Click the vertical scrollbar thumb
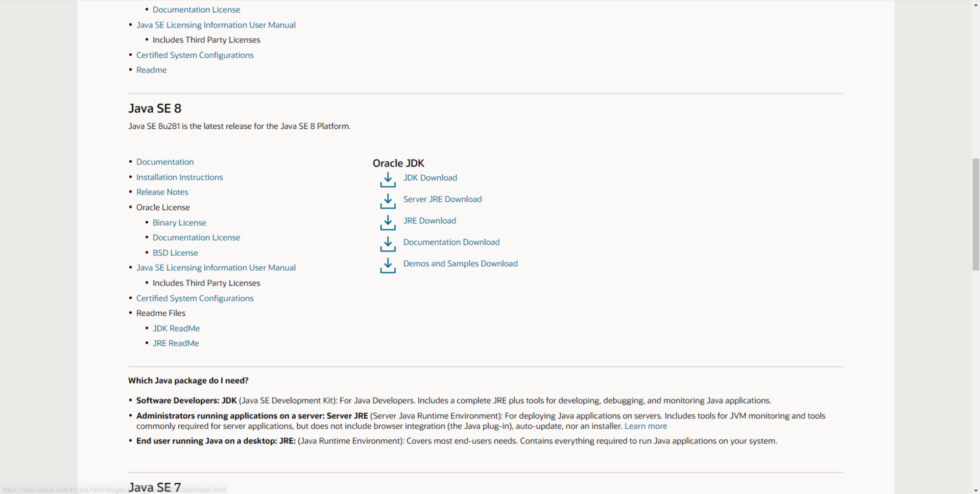This screenshot has height=494, width=980. [x=975, y=215]
